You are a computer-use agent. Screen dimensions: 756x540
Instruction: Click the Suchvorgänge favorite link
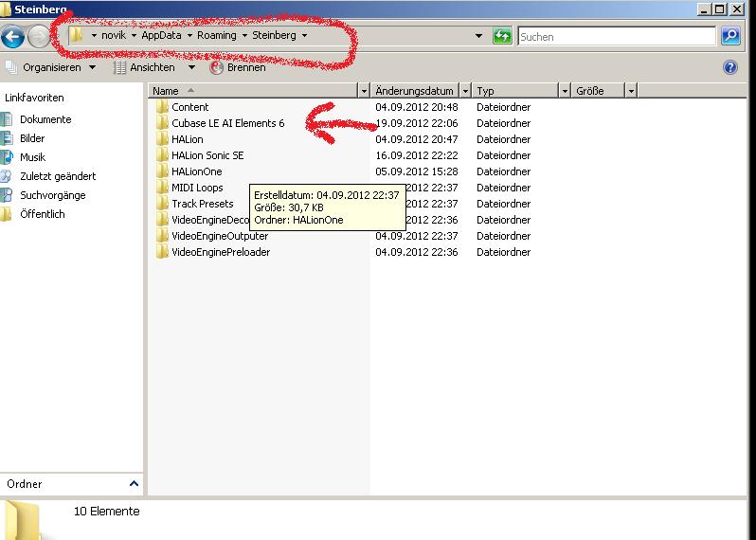pos(53,195)
